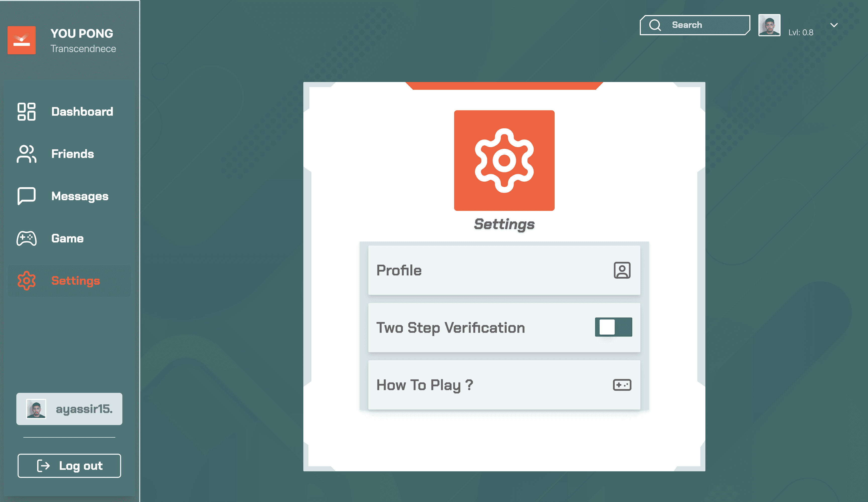Click the Profile settings icon

pos(621,270)
